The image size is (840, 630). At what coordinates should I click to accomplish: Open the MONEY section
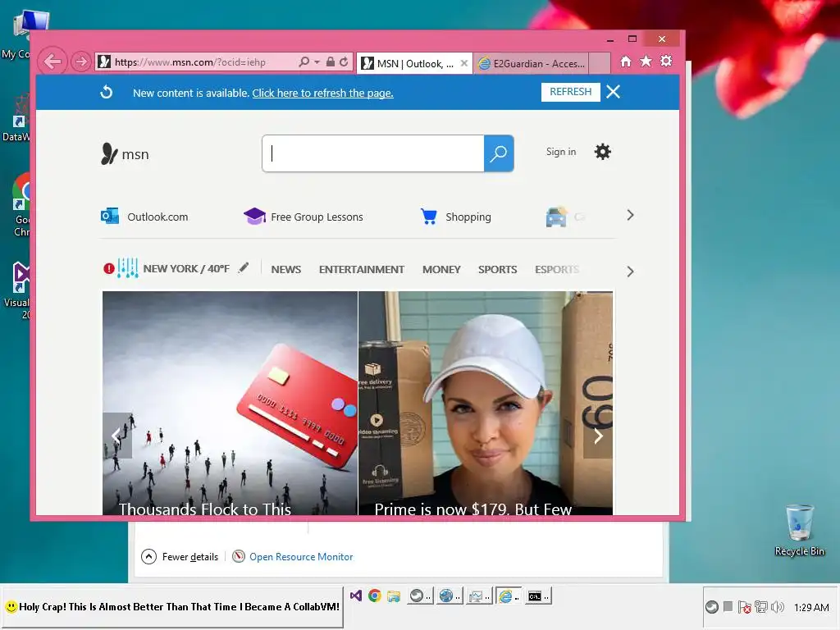coord(441,269)
